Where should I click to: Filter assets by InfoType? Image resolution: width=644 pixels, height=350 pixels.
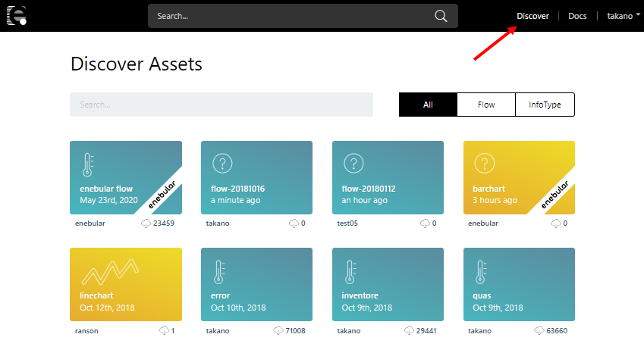pos(545,105)
